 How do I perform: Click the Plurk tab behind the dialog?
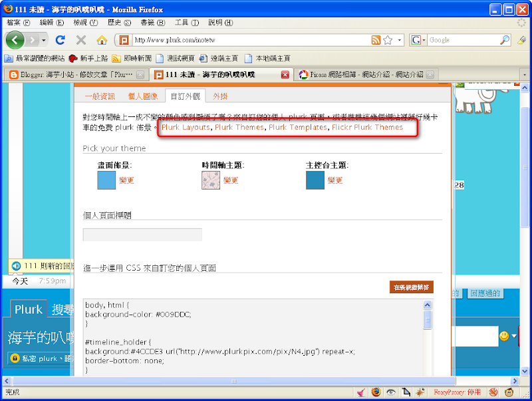pyautogui.click(x=29, y=309)
